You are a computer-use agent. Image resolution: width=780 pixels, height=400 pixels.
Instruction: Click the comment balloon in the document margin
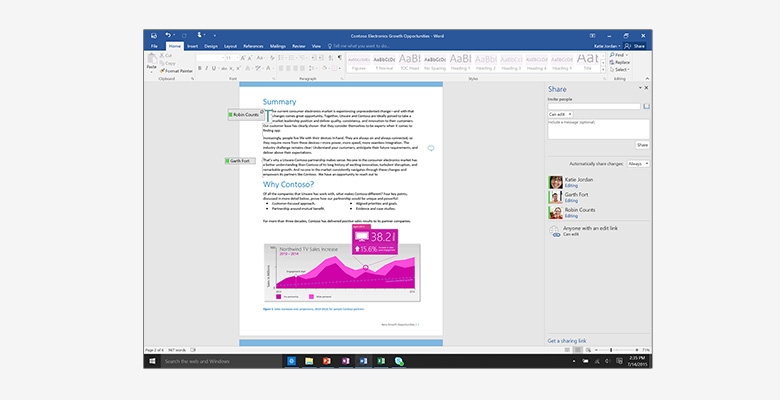point(431,148)
